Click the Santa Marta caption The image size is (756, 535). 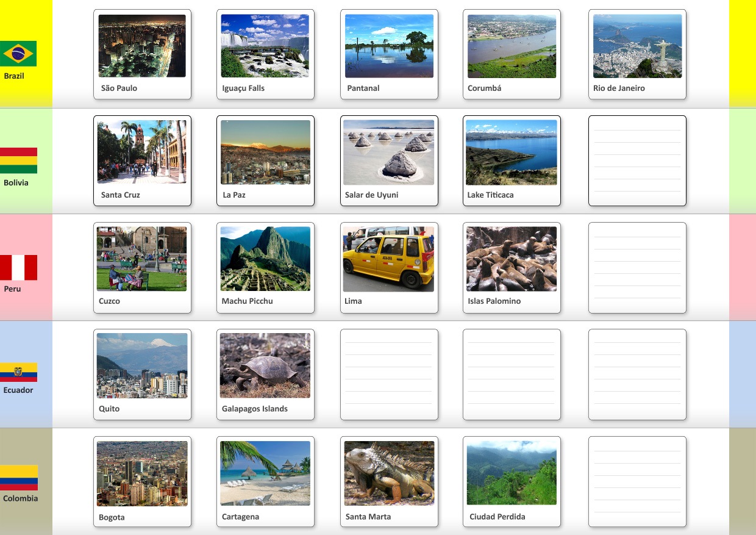[x=368, y=517]
